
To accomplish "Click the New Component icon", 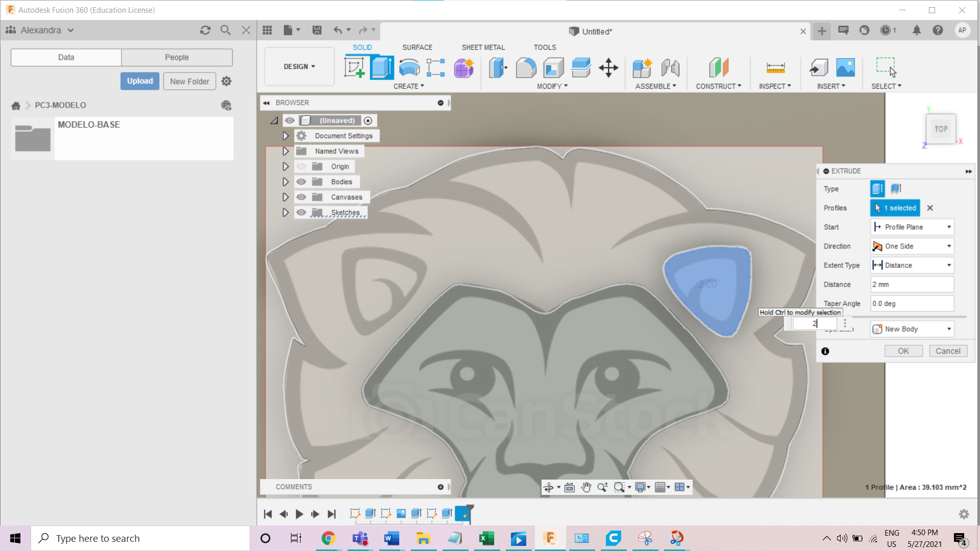I will click(642, 67).
